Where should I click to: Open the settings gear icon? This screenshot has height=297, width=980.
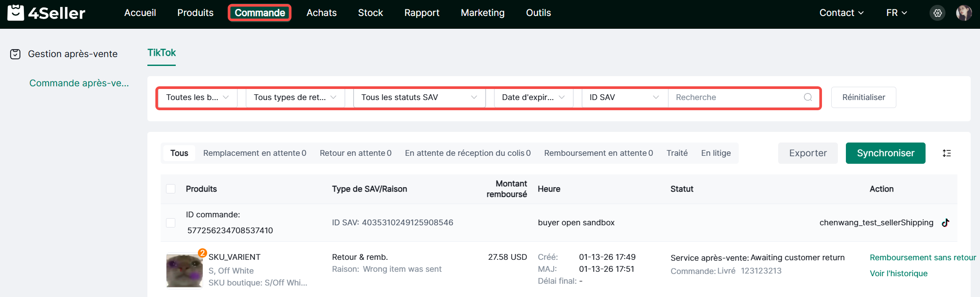(938, 13)
